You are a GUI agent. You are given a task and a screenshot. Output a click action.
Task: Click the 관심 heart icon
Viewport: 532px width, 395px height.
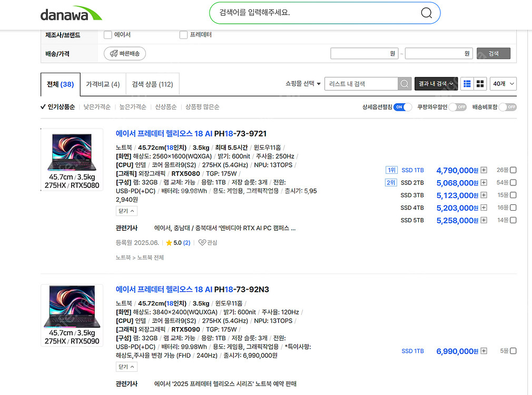(x=202, y=243)
